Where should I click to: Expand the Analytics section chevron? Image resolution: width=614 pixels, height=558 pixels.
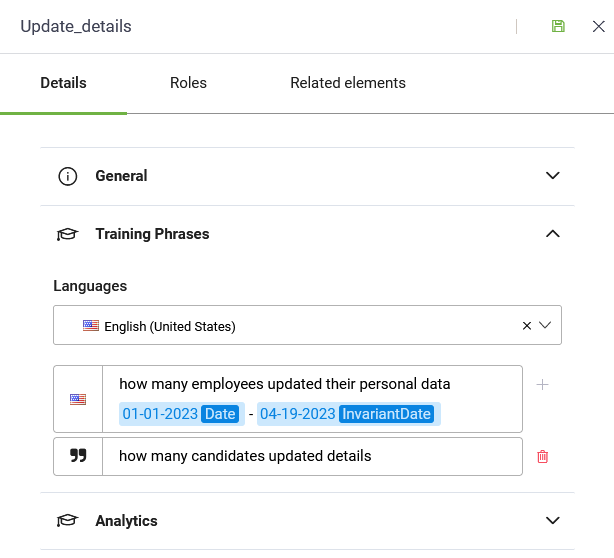pyautogui.click(x=553, y=520)
